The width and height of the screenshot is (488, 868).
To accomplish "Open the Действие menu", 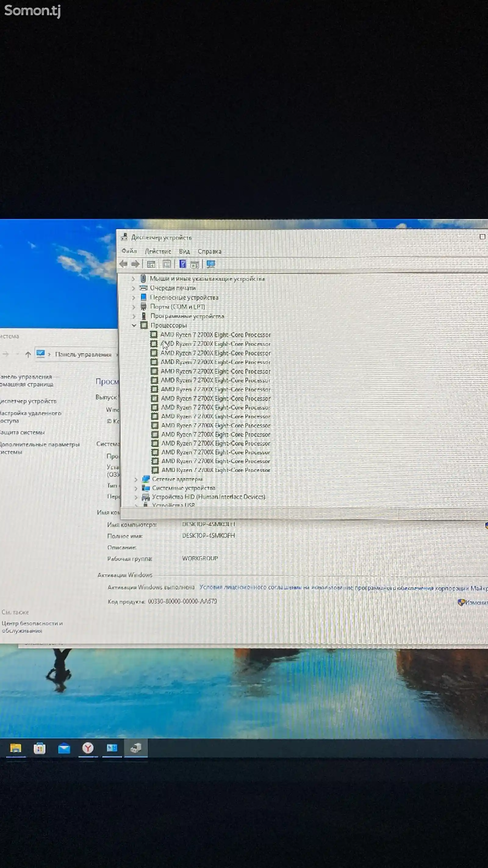I will coord(158,251).
